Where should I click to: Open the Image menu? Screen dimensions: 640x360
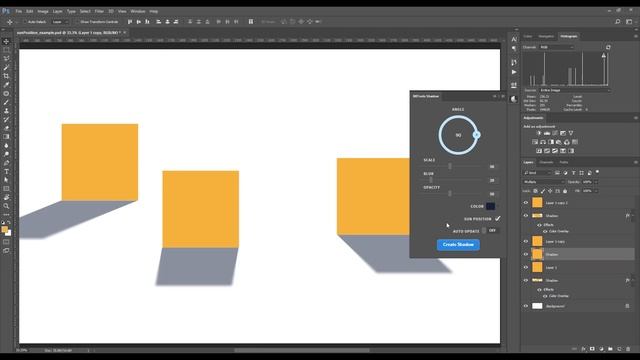click(43, 11)
